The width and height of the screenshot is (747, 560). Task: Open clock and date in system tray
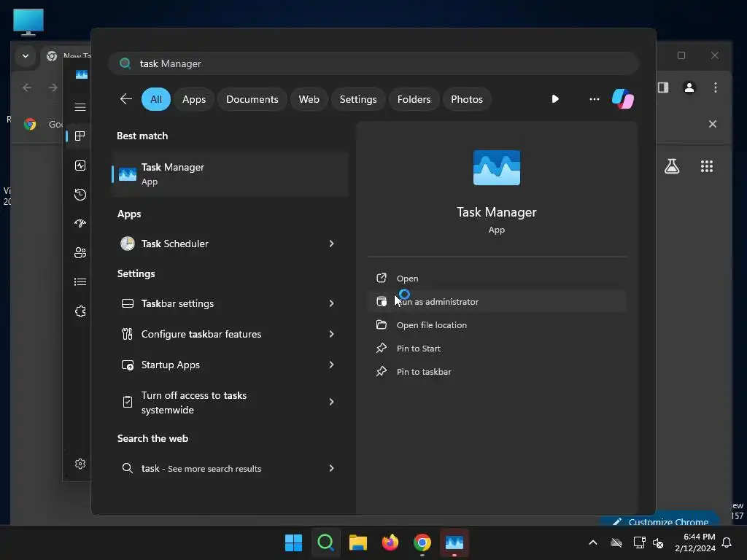coord(695,542)
